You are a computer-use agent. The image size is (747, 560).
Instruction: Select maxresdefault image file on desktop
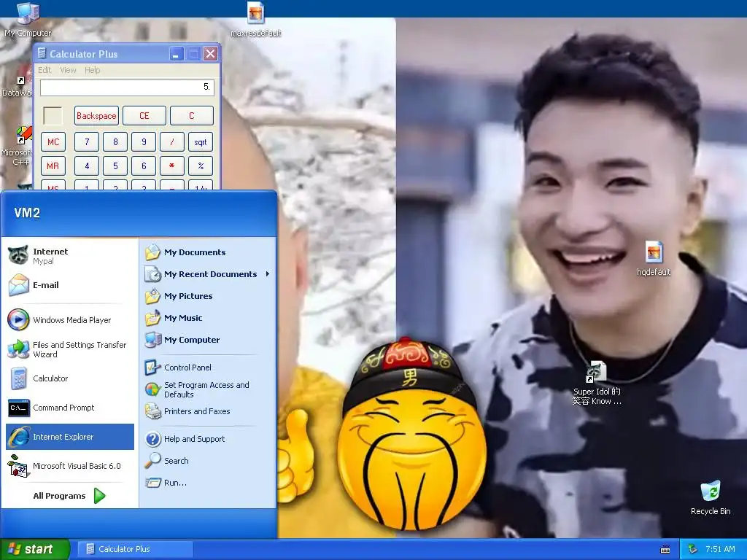pos(256,20)
